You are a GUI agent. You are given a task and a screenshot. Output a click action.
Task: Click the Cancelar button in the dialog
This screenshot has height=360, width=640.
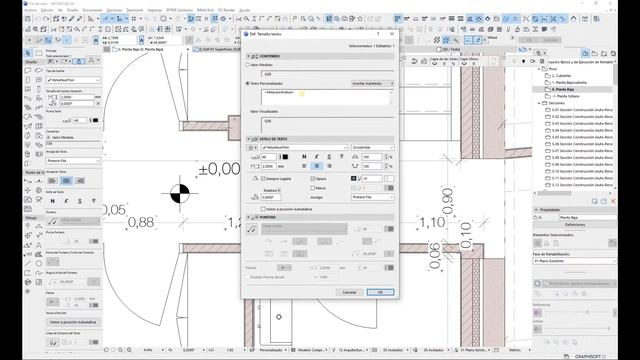point(349,292)
